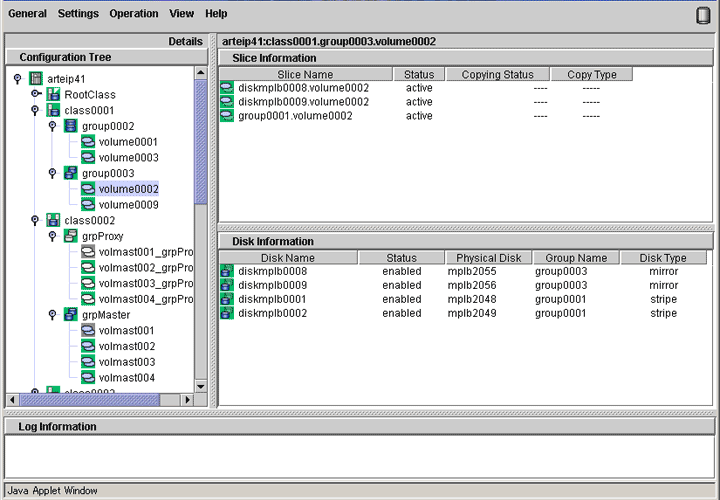The image size is (720, 500).
Task: Select the volmast003 tree item
Action: tap(127, 362)
